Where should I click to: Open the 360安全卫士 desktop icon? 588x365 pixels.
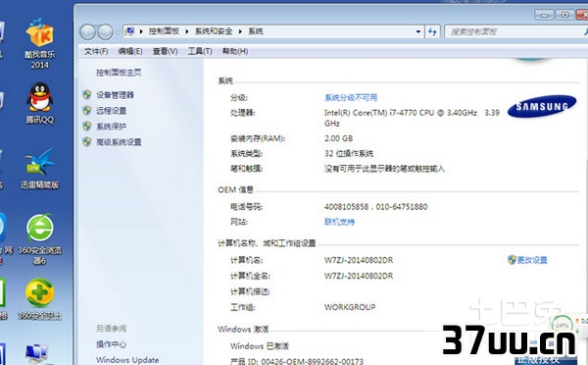tap(40, 299)
